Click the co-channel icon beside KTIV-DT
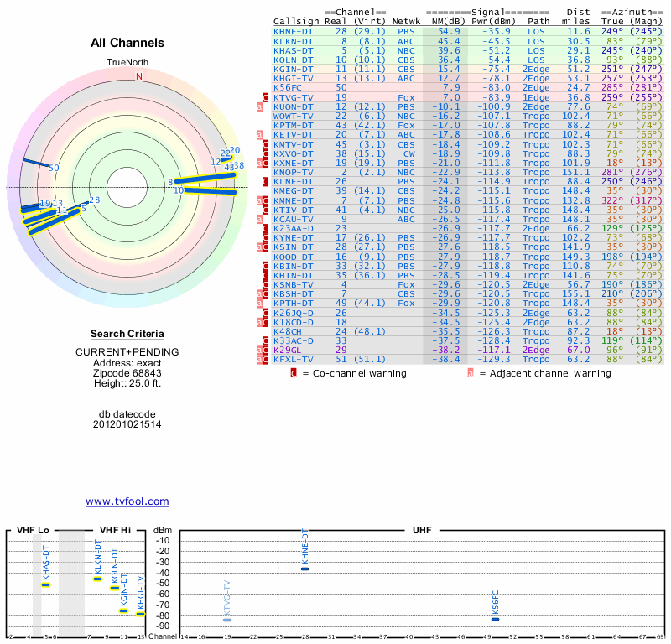Image resolution: width=671 pixels, height=644 pixels. click(x=265, y=210)
